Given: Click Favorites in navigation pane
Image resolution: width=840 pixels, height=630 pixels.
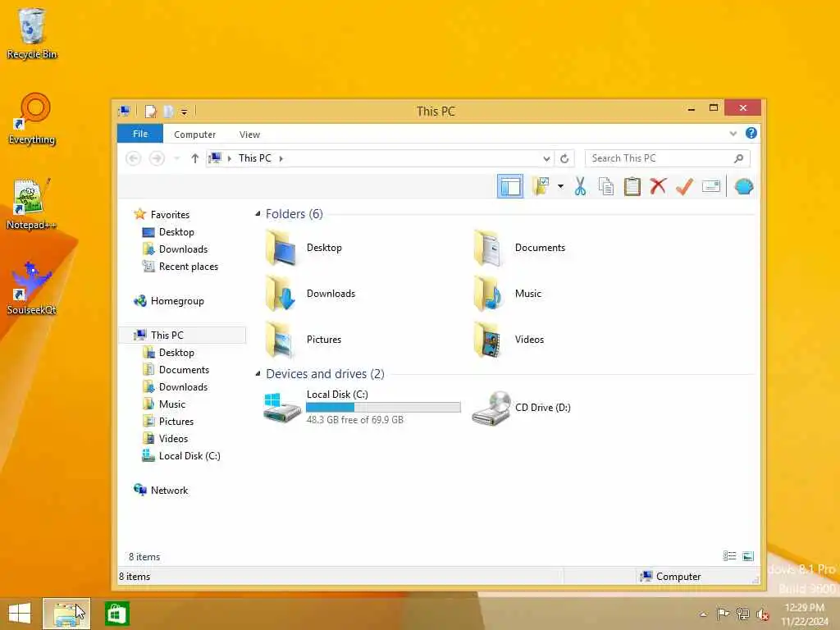Looking at the screenshot, I should coord(170,215).
